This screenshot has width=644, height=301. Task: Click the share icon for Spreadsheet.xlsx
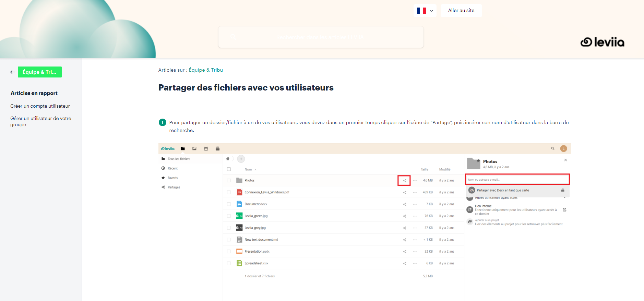click(x=405, y=263)
